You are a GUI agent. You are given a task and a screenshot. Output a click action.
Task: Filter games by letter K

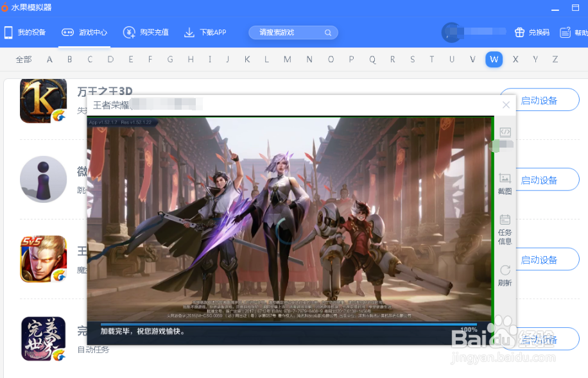pos(247,59)
